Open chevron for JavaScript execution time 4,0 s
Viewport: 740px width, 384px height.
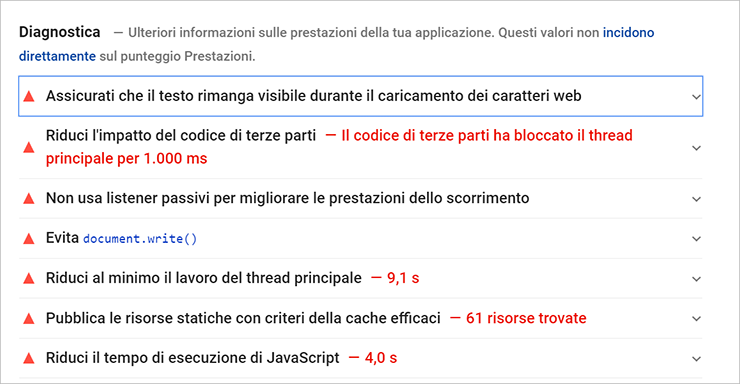[696, 359]
